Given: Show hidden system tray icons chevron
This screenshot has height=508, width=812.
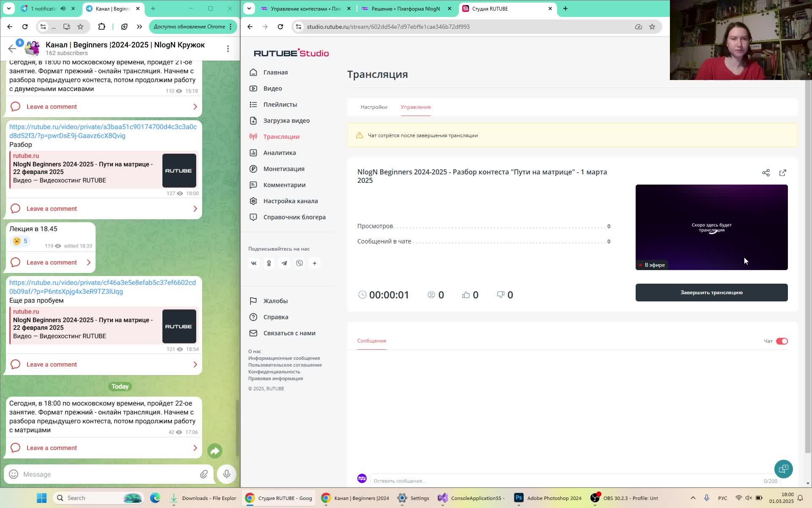Looking at the screenshot, I should 693,498.
